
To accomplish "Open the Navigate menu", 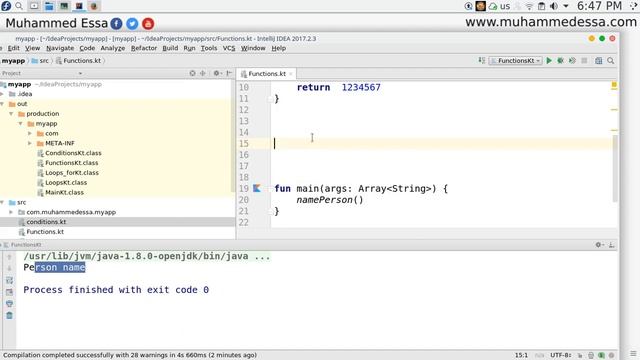I will pos(60,48).
